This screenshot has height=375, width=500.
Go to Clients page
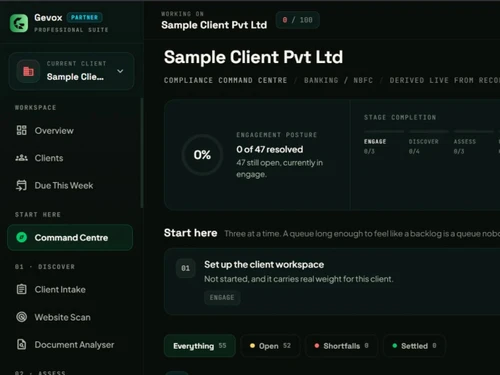click(70, 158)
